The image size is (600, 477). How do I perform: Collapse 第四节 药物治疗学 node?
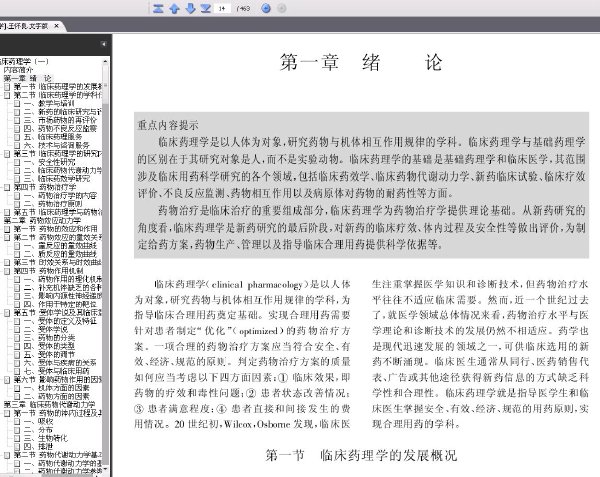pos(7,187)
